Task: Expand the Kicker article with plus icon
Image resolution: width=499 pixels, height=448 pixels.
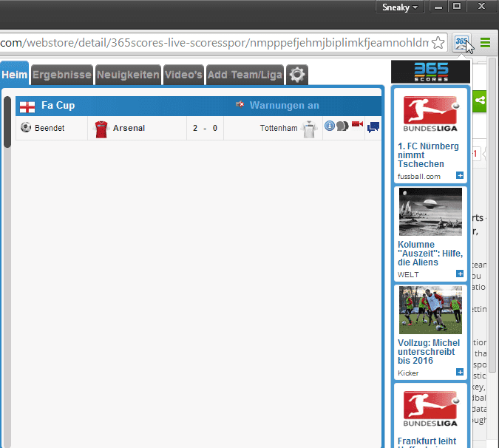Action: tap(460, 372)
